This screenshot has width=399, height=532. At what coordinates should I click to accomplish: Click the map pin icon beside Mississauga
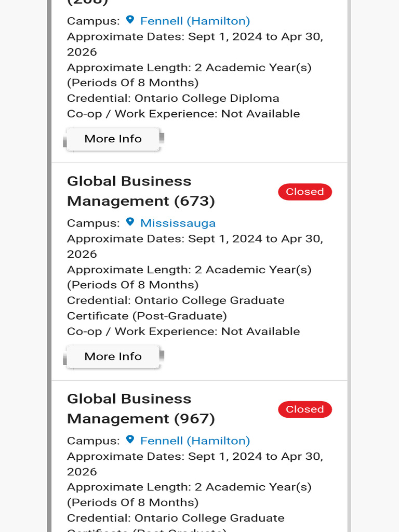(x=130, y=222)
